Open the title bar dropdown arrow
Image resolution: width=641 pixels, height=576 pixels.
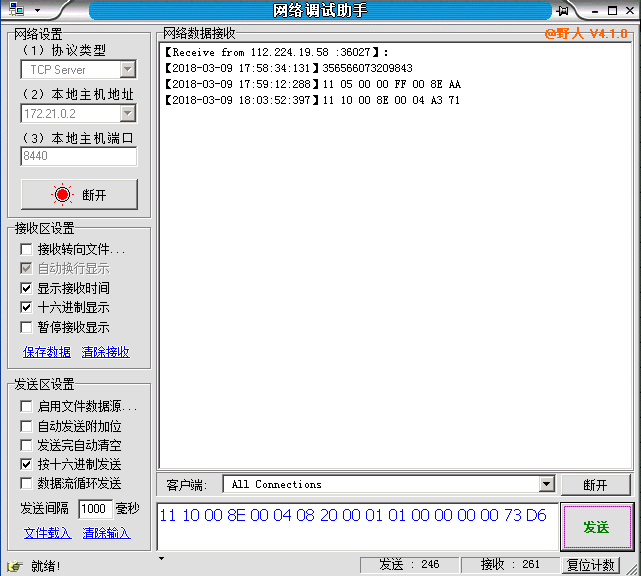37,10
